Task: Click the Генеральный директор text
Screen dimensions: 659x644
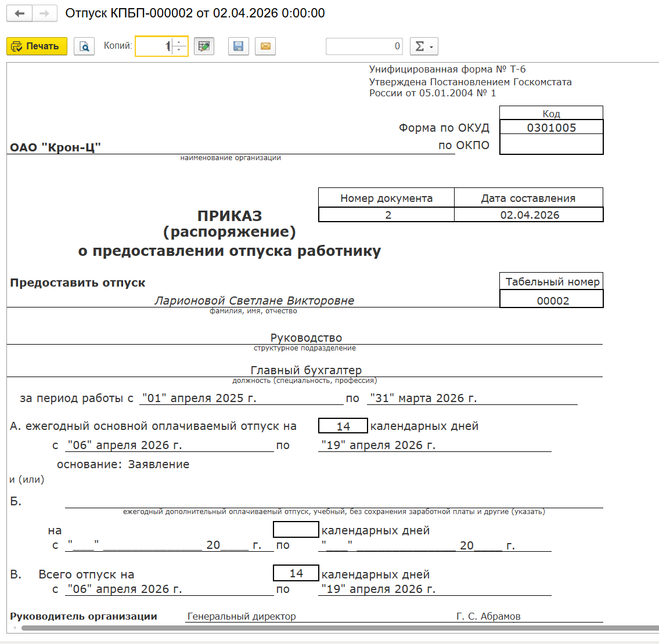Action: (x=242, y=616)
